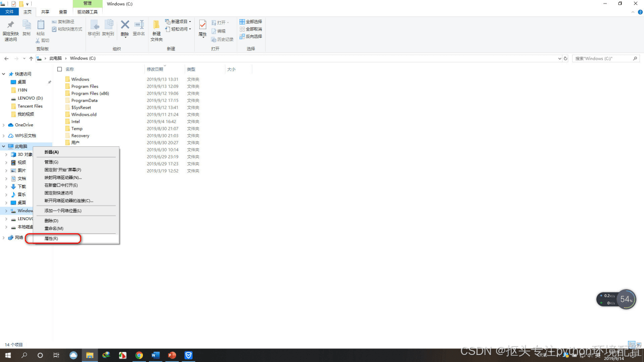Collapse the 快速访问 (Quick access) tree node
Screen dimensions: 644x362
coord(4,74)
